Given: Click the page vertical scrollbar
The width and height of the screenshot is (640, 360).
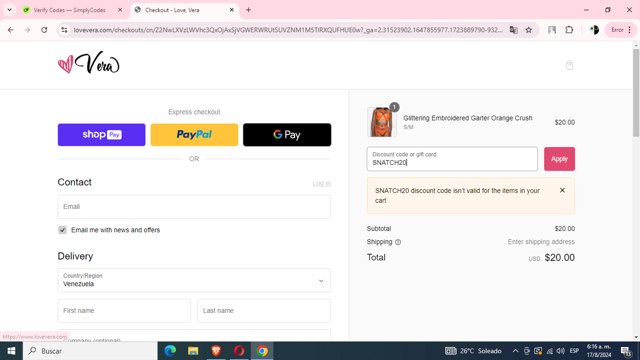Looking at the screenshot, I should (x=636, y=93).
